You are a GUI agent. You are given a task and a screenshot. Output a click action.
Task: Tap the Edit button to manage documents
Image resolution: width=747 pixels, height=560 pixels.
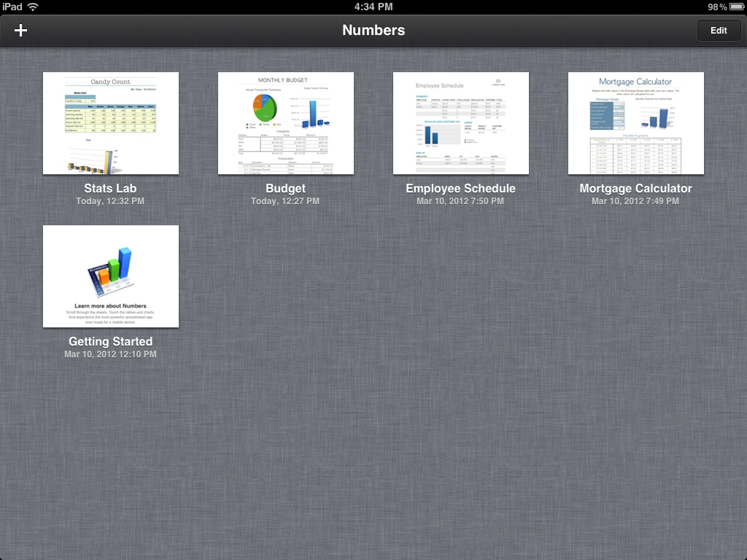pyautogui.click(x=719, y=30)
